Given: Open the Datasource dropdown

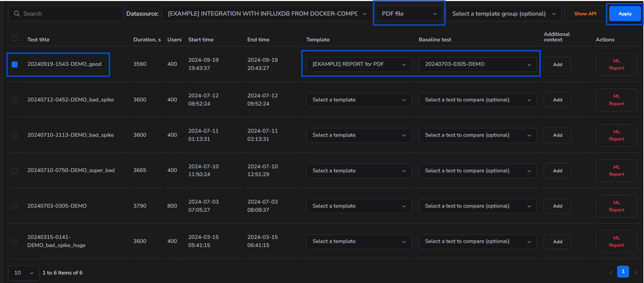Looking at the screenshot, I should pos(267,14).
